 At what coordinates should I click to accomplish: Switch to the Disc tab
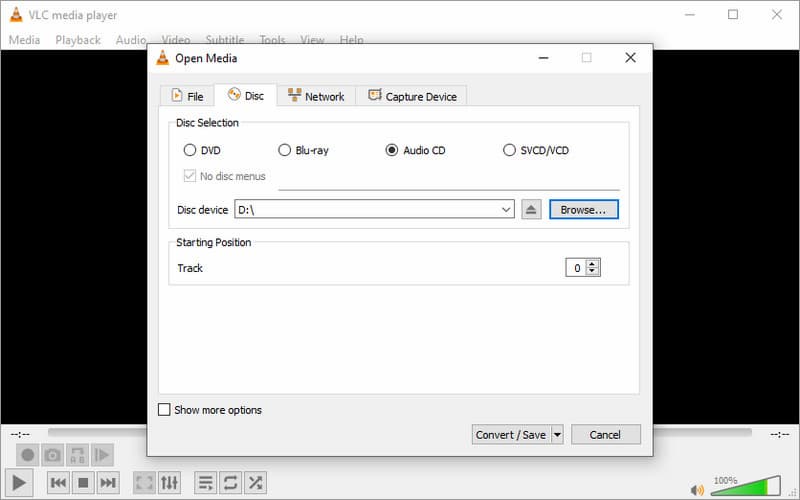pos(245,95)
